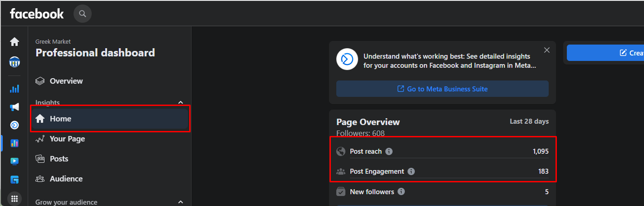The image size is (644, 206).
Task: Open Facebook home from left rail
Action: pos(15,42)
